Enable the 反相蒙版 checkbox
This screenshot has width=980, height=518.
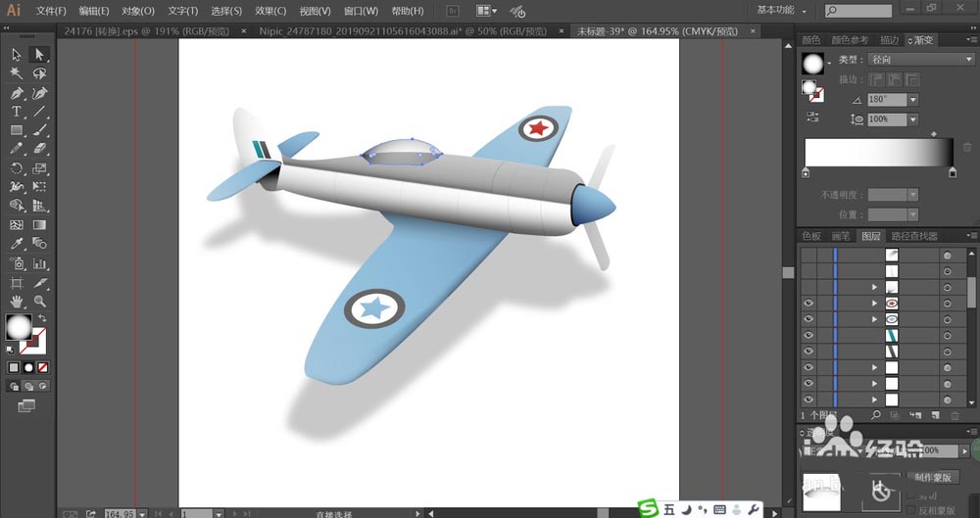911,510
